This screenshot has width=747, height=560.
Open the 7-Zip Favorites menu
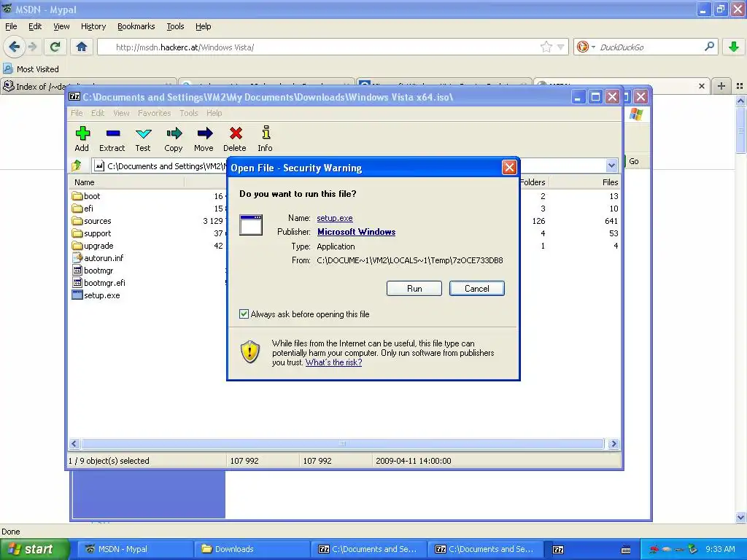pos(155,113)
